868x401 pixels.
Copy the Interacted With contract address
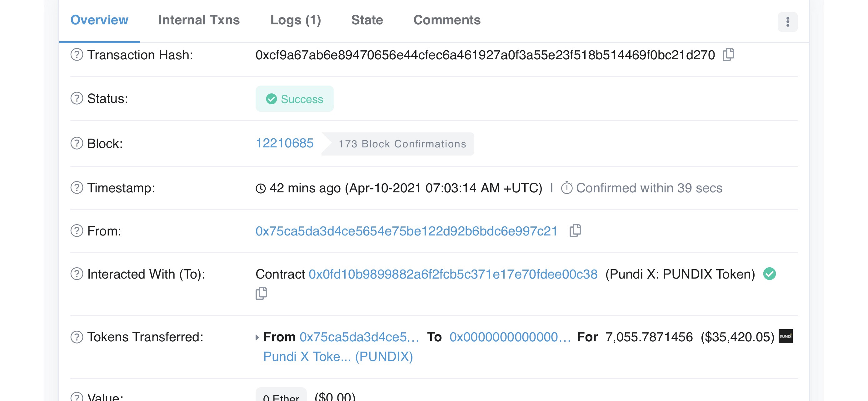pos(261,293)
